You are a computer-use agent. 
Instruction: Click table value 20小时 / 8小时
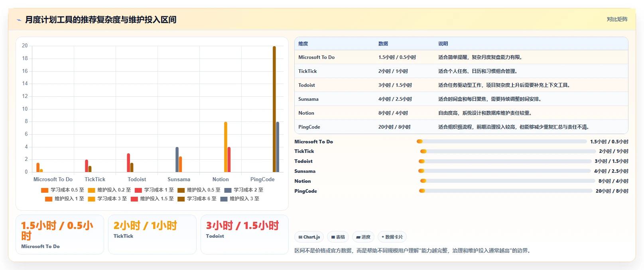(394, 127)
